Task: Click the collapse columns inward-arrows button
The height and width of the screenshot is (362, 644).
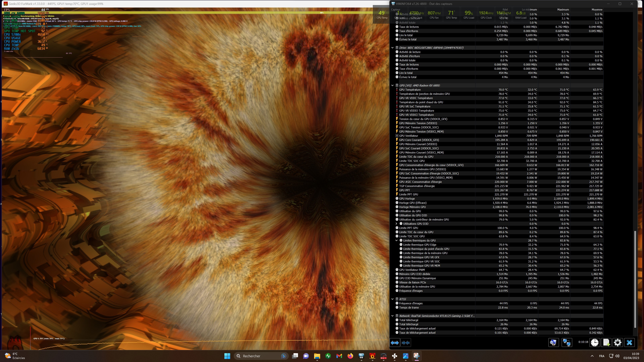Action: 406,343
